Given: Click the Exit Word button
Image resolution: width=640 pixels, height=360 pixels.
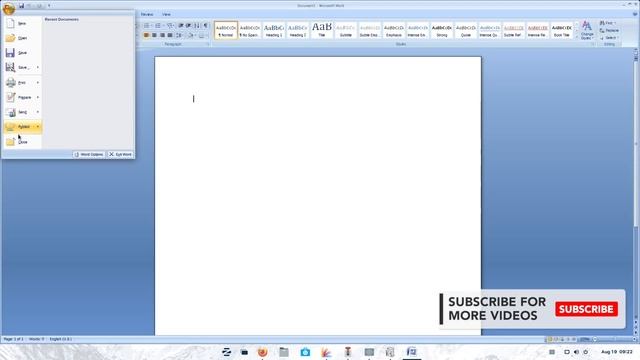Looking at the screenshot, I should 120,154.
